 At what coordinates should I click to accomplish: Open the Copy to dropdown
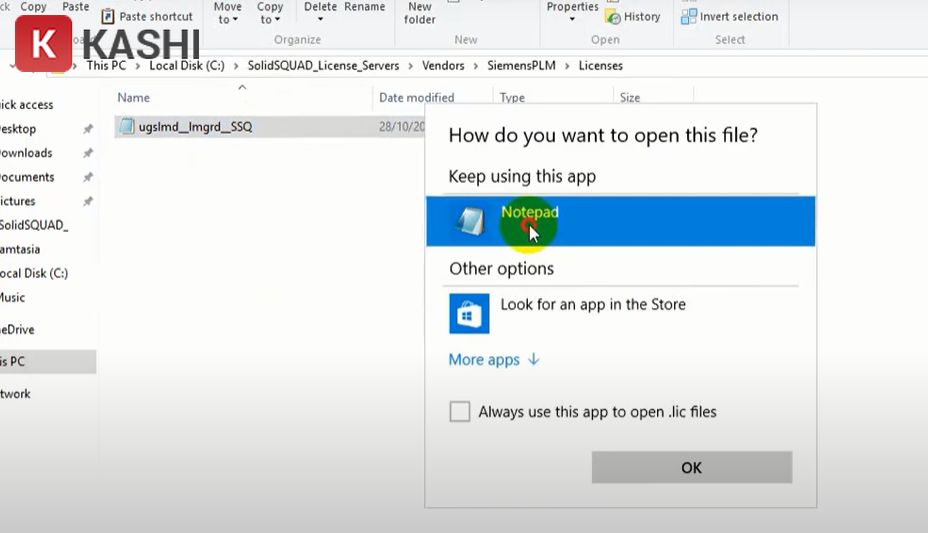pos(270,13)
